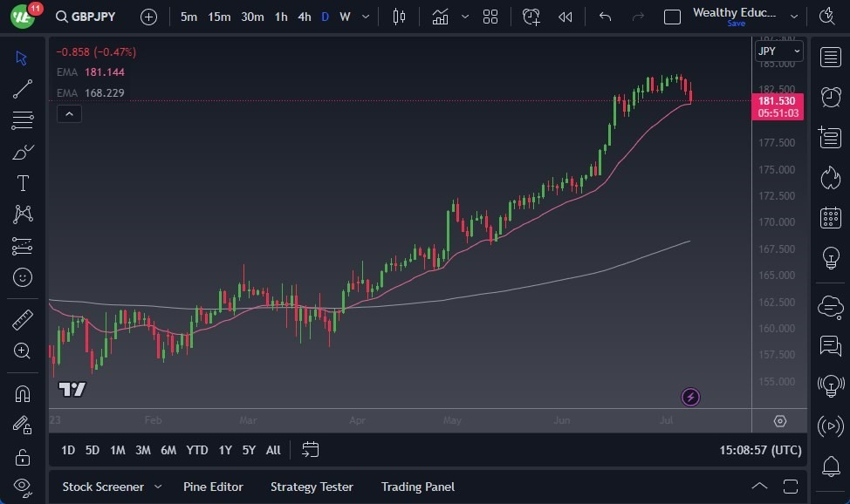Open the Watchlist panel
850x504 pixels.
click(830, 58)
